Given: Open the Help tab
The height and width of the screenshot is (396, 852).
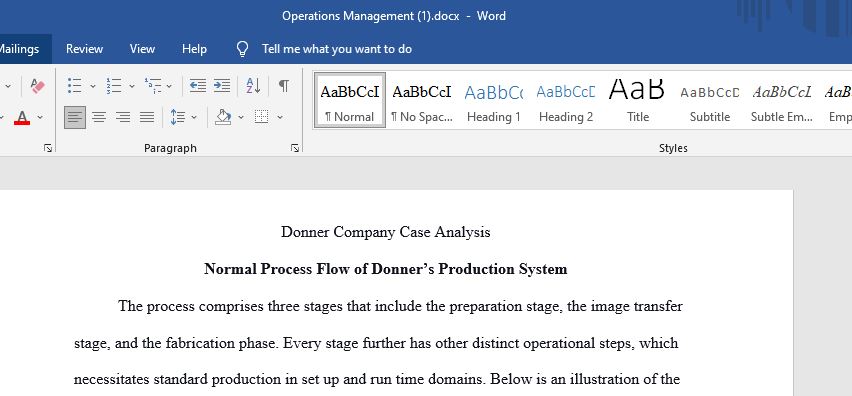Looking at the screenshot, I should tap(194, 49).
